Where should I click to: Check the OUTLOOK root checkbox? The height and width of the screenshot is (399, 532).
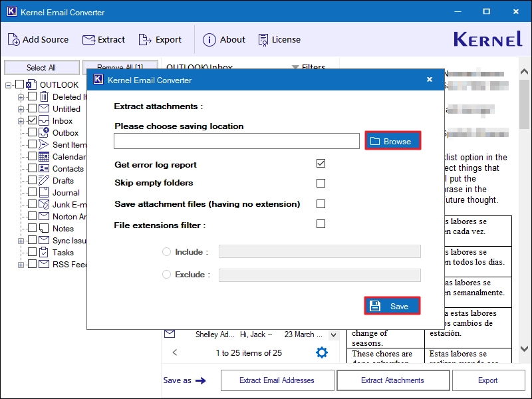[x=20, y=84]
